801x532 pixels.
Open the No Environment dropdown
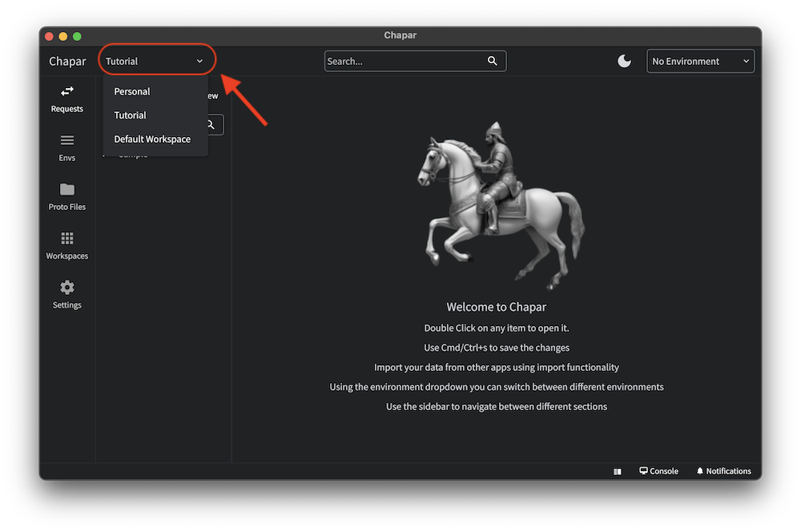point(700,61)
